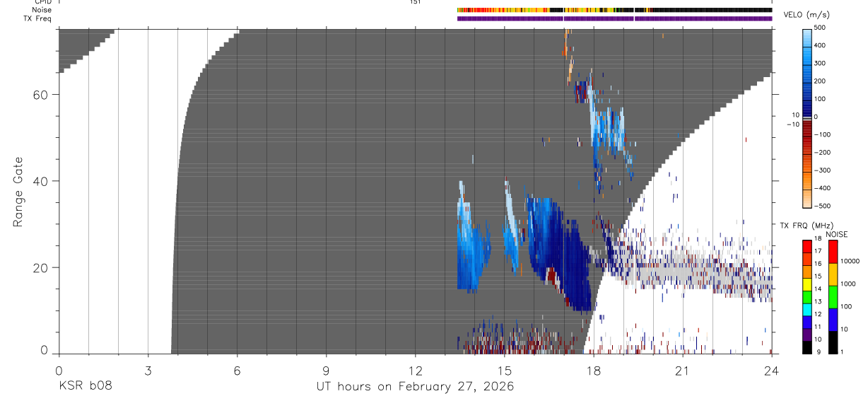868x401 pixels.
Task: Click the green NOISE swatch between 100 and 1000
Action: point(833,296)
